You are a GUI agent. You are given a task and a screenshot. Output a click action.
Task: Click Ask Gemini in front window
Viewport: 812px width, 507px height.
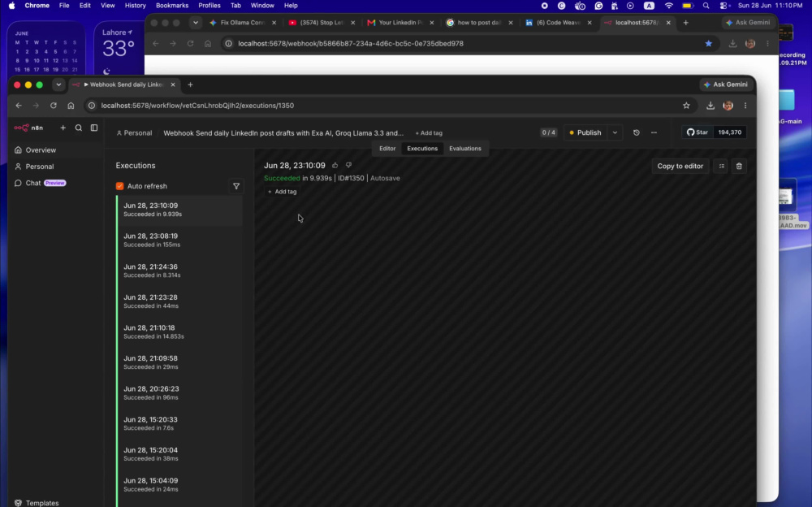(x=725, y=84)
